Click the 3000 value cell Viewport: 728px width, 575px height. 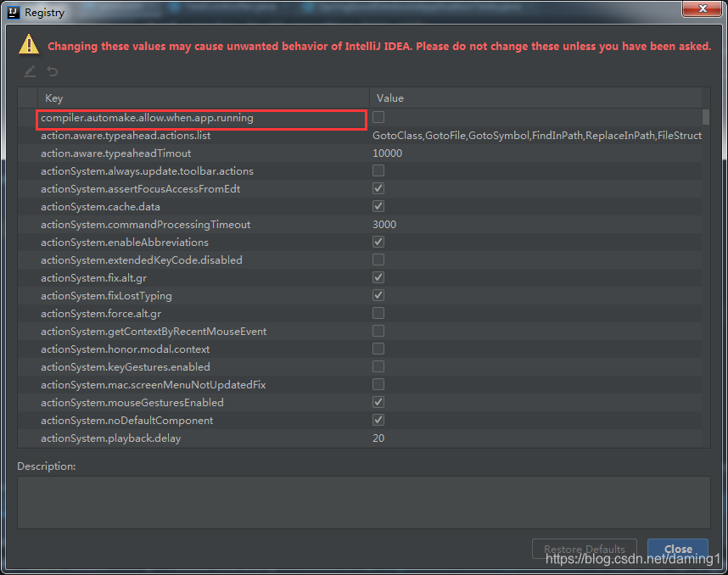(384, 225)
